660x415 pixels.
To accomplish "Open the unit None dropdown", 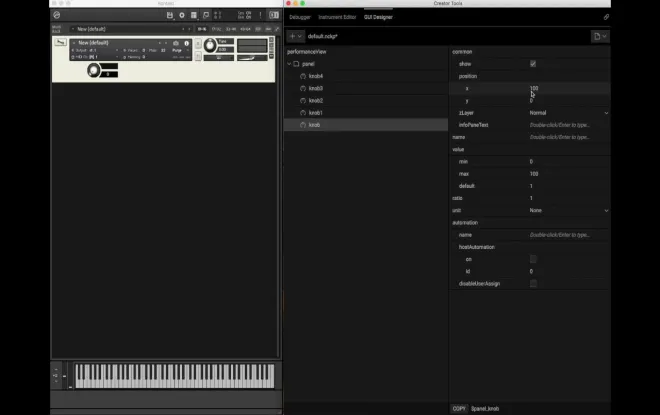I will tap(568, 210).
